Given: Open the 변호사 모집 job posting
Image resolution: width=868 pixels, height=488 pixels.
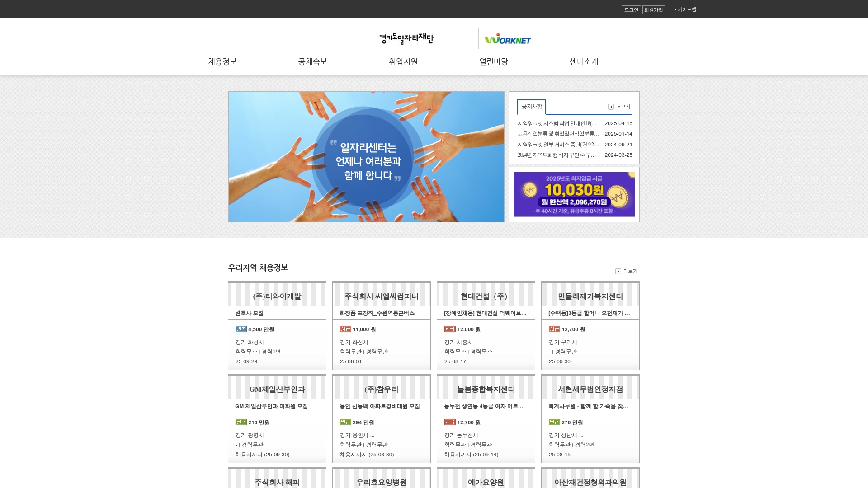Looking at the screenshot, I should point(250,313).
